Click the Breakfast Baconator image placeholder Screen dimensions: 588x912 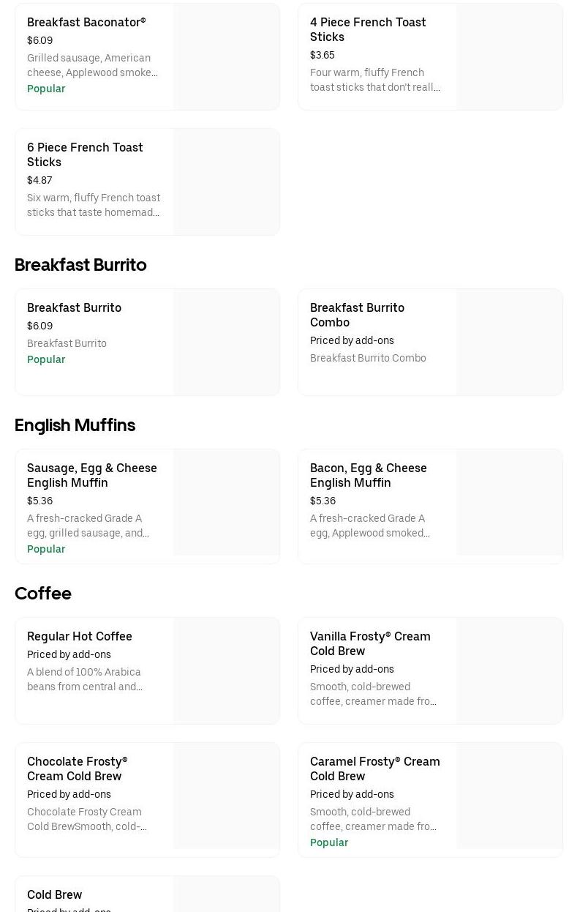tap(226, 57)
